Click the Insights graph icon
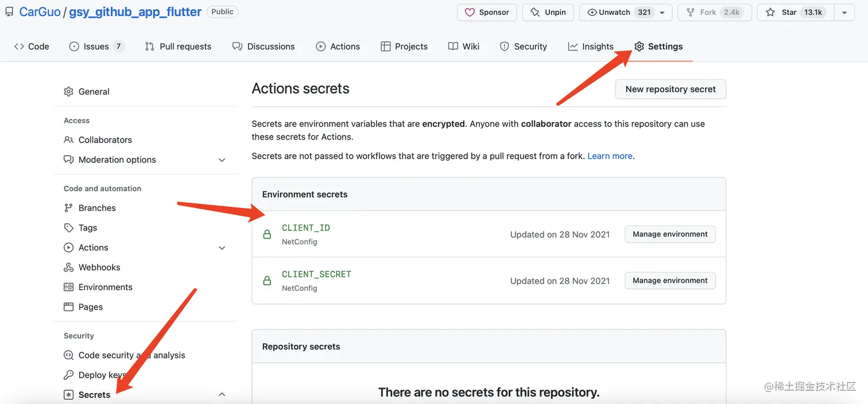Image resolution: width=868 pixels, height=404 pixels. tap(573, 47)
